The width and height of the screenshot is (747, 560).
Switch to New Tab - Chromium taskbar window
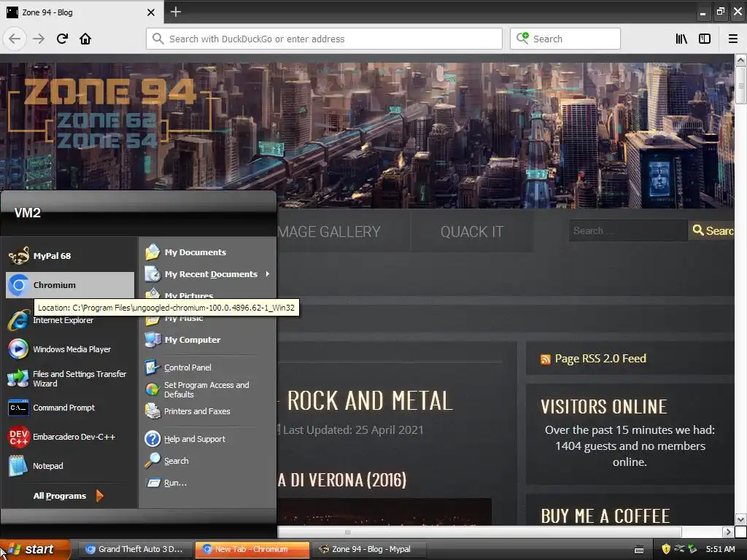[252, 549]
